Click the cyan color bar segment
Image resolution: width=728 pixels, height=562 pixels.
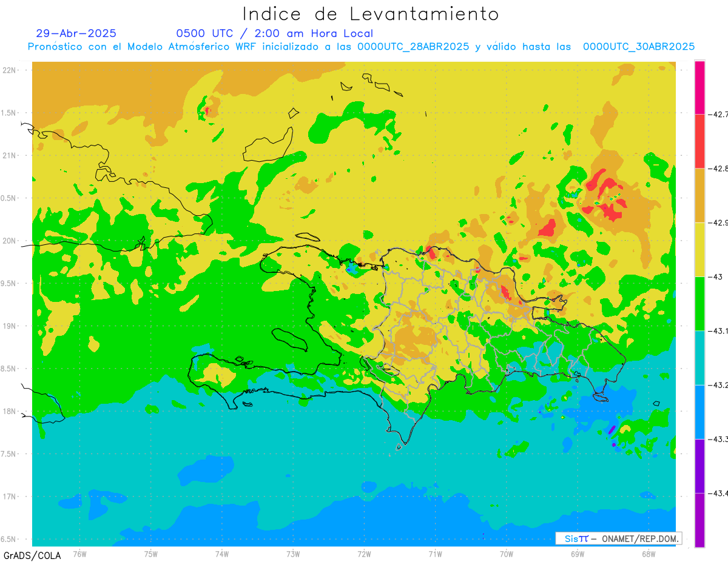699,357
